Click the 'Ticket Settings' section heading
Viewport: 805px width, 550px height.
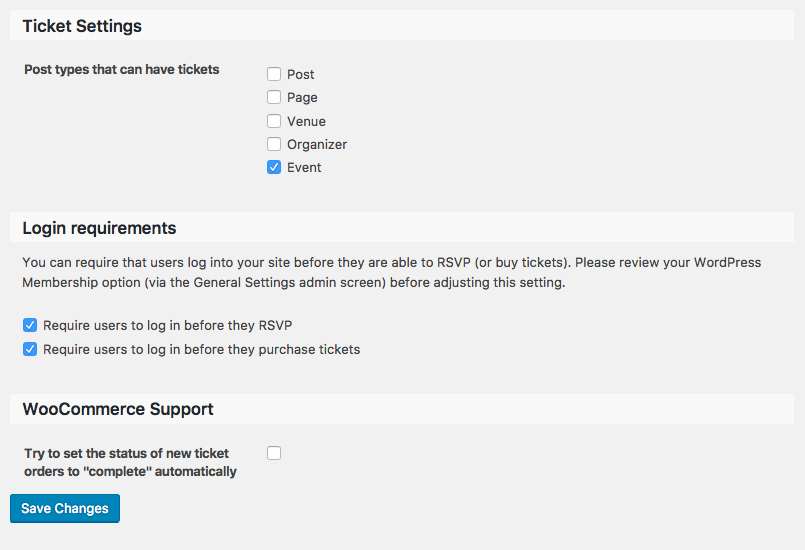point(82,26)
